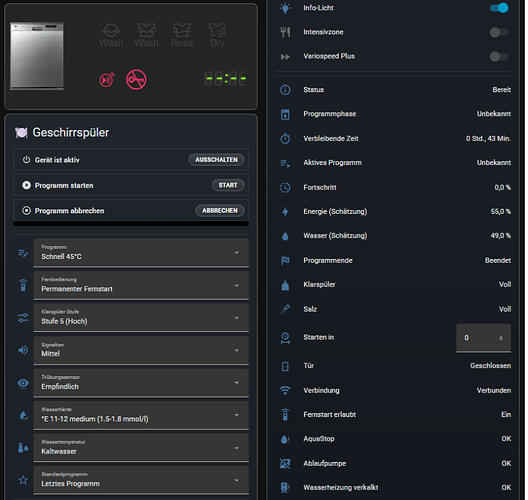Viewport: 528px width, 500px height.
Task: Click the Verbunden connection value
Action: (494, 390)
